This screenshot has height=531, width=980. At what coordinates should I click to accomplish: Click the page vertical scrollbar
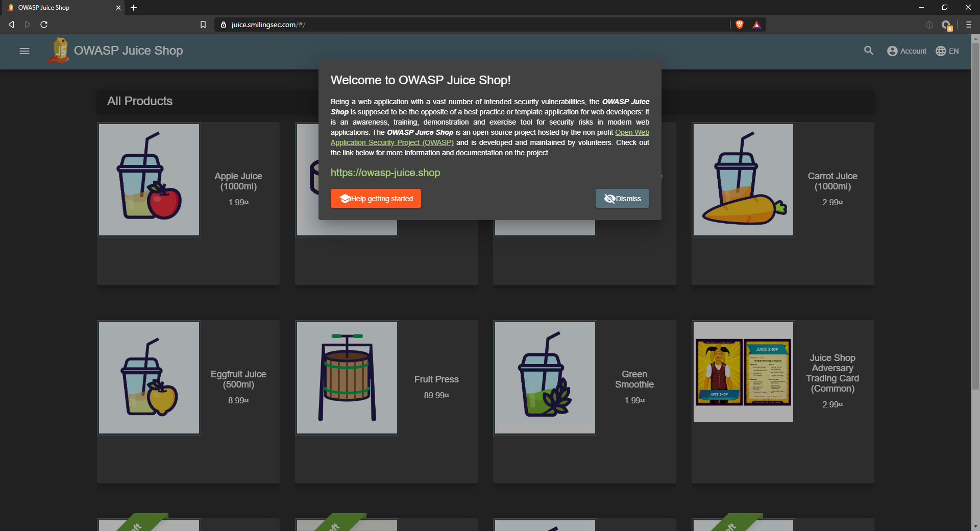pyautogui.click(x=975, y=214)
